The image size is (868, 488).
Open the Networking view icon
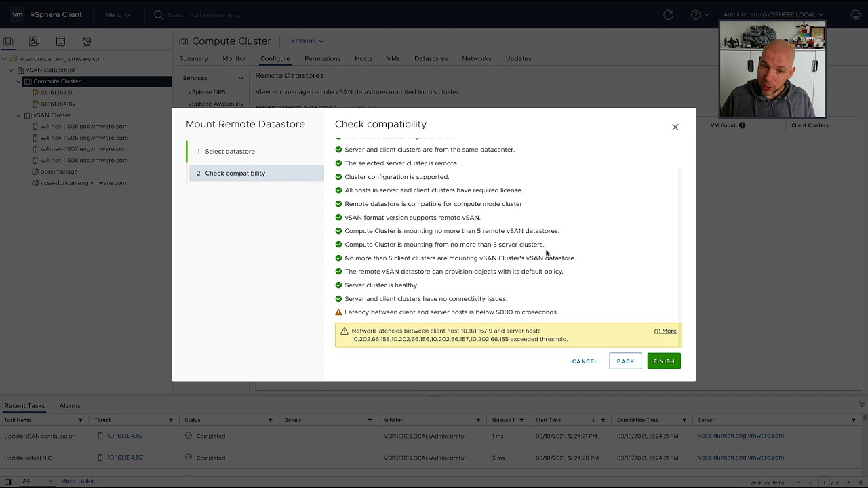click(x=87, y=41)
